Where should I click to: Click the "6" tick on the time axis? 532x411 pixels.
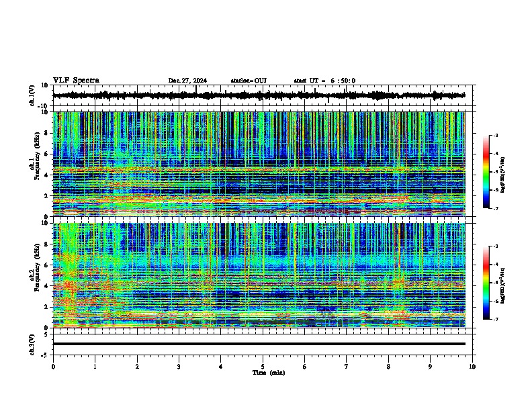305,367
